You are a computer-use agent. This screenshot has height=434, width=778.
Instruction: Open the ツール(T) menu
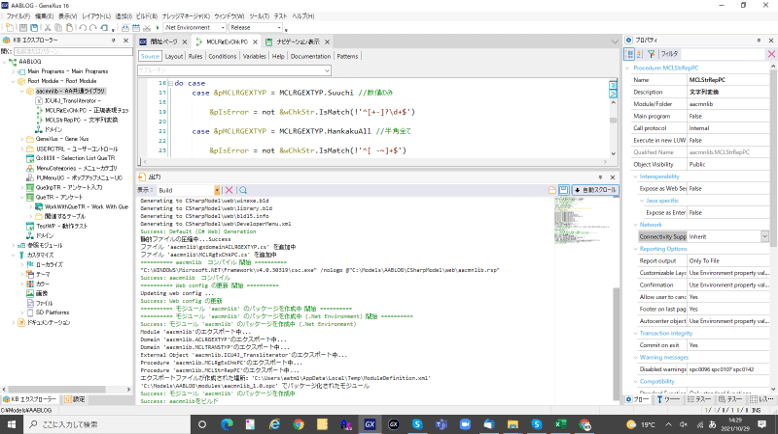point(259,16)
